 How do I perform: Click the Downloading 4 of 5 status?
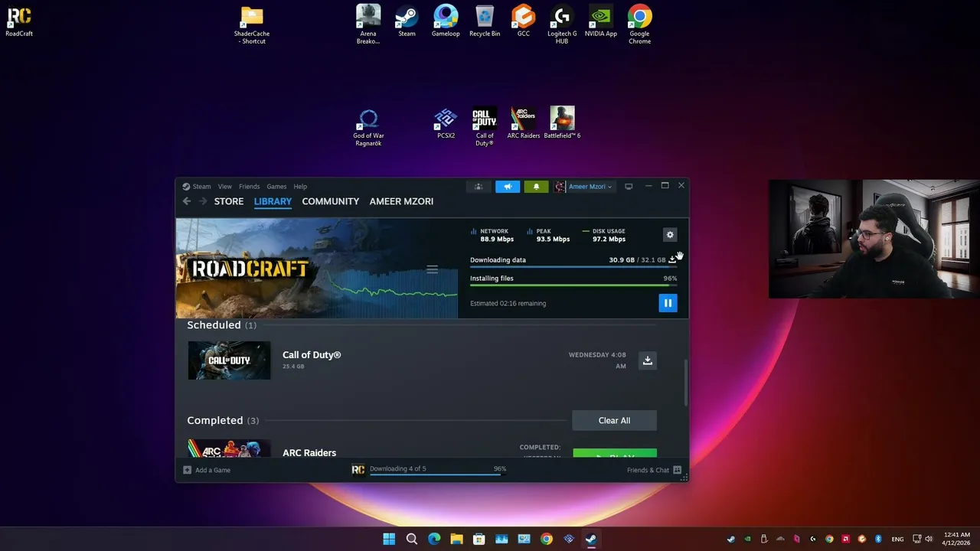coord(397,469)
